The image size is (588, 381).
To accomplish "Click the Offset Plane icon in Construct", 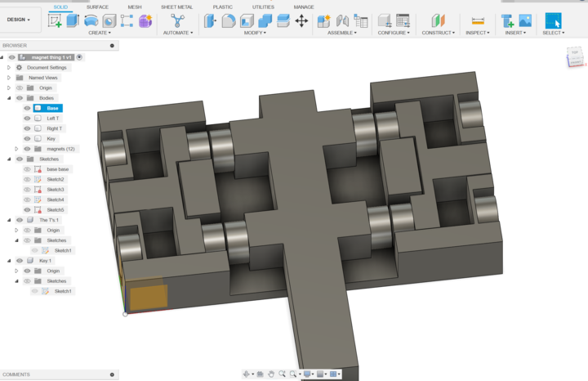I will coord(438,20).
